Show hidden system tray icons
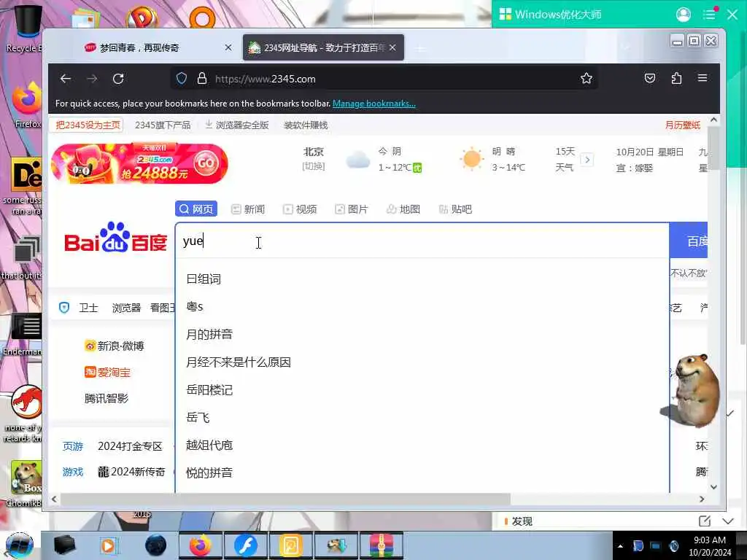Viewport: 747px width, 560px height. pos(620,546)
